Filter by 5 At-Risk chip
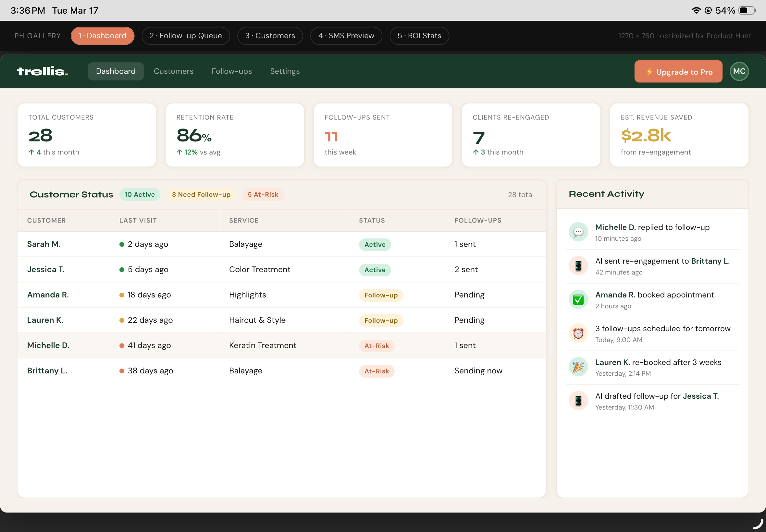 263,195
